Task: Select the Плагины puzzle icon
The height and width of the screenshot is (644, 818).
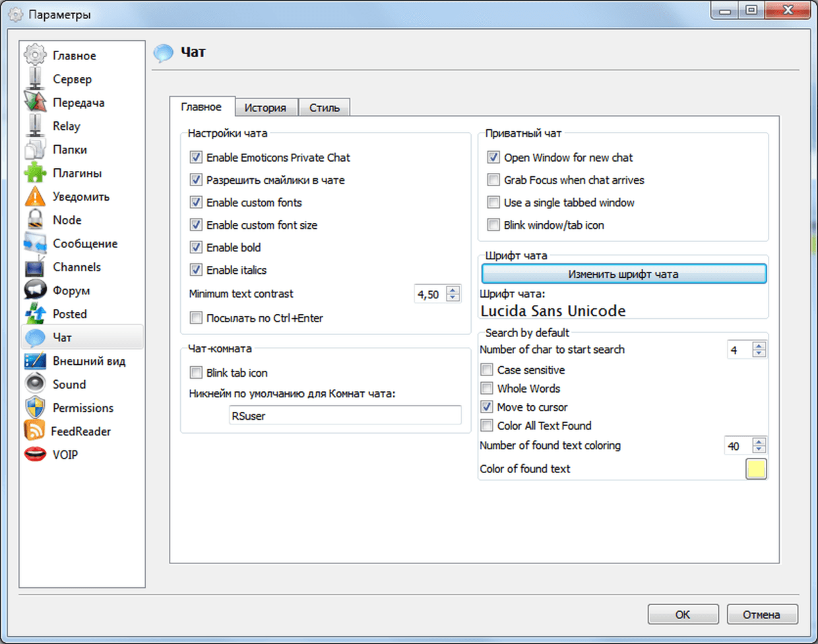Action: tap(35, 173)
